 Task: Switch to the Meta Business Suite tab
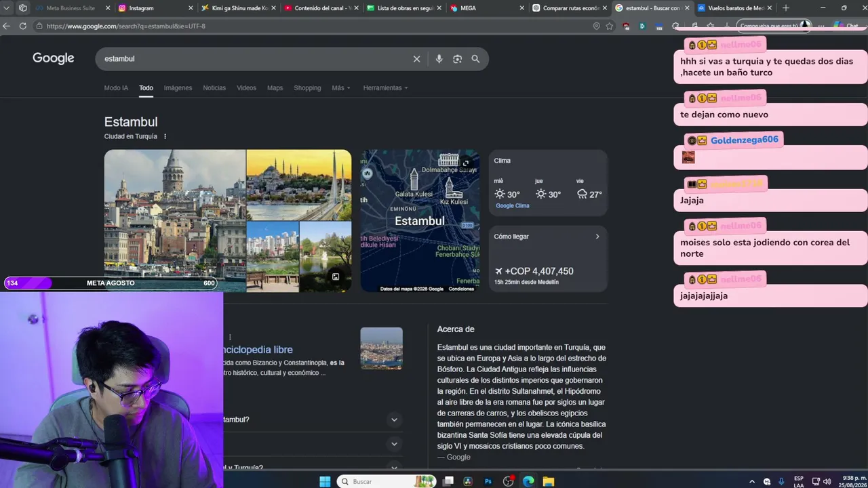pyautogui.click(x=71, y=8)
